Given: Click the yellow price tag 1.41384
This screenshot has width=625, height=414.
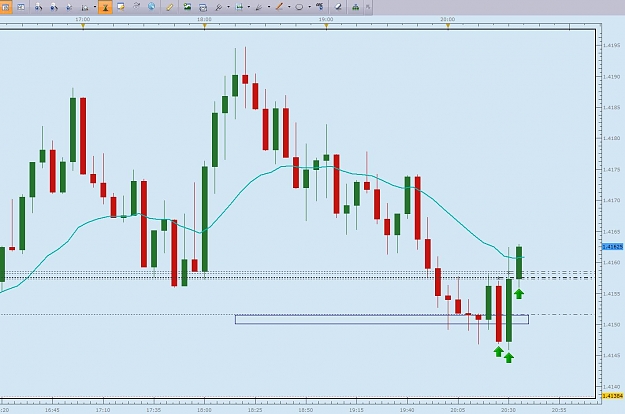Looking at the screenshot, I should click(613, 396).
